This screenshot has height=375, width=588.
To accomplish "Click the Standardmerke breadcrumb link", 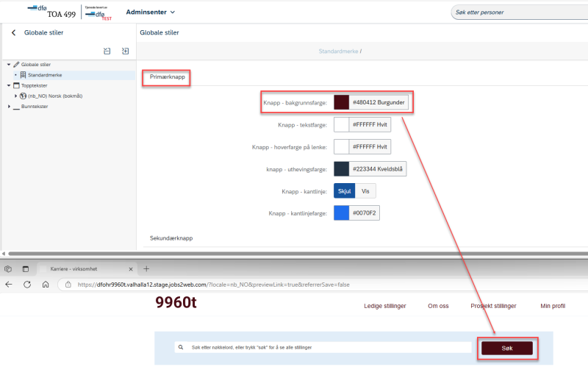I will click(338, 51).
